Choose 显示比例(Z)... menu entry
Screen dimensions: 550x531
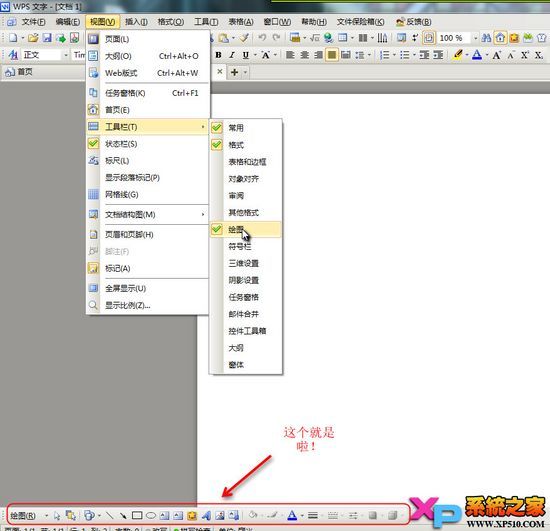(148, 305)
